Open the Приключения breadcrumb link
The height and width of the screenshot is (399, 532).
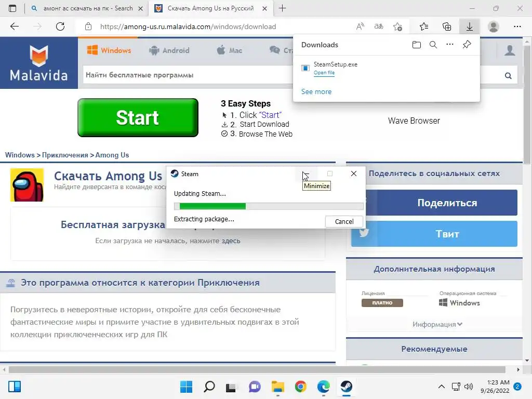click(65, 155)
